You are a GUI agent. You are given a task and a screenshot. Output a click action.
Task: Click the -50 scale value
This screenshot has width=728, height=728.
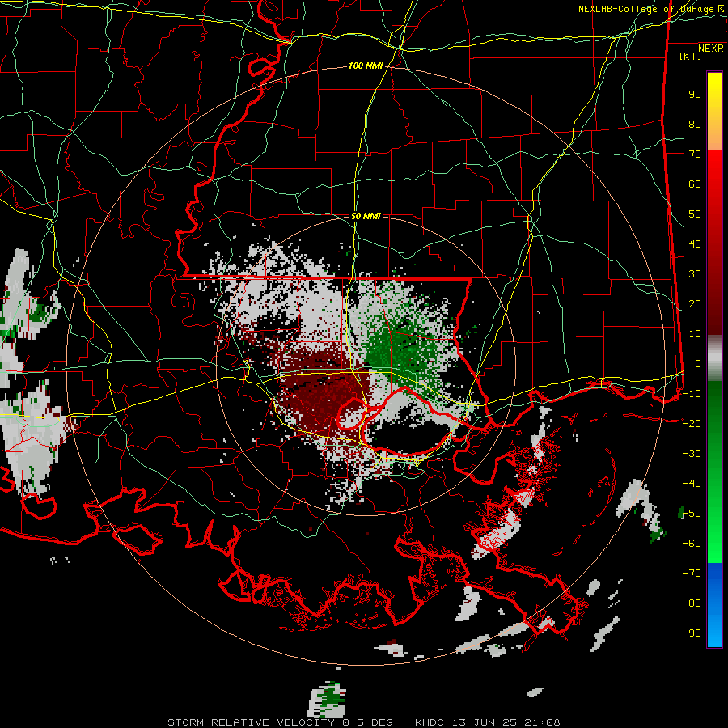692,514
